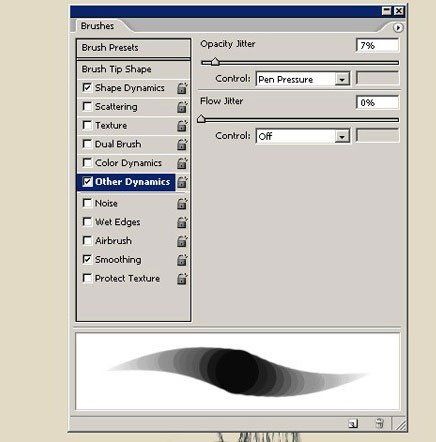Viewport: 436px width, 442px height.
Task: Click the Flow Jitter slider handle
Action: [201, 119]
